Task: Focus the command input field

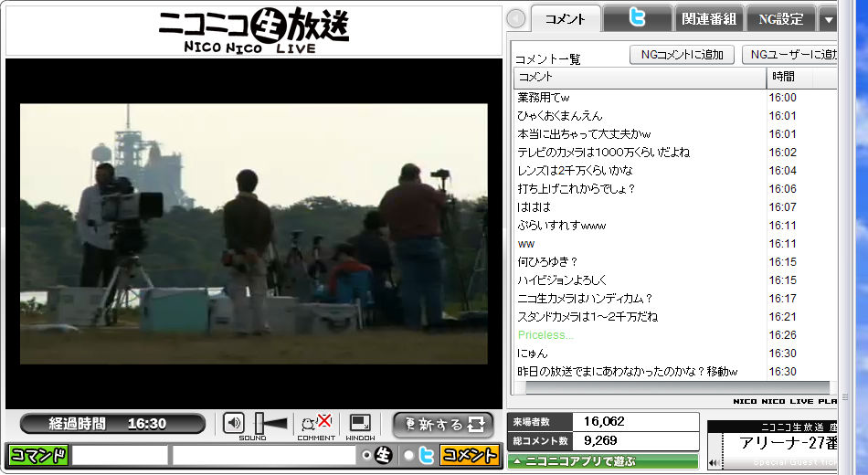Action: (x=120, y=456)
